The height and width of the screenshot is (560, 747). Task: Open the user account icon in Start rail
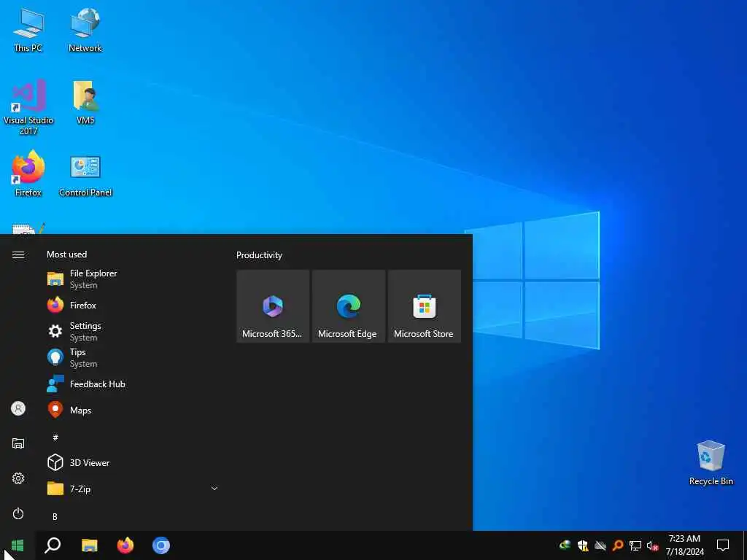coord(18,408)
